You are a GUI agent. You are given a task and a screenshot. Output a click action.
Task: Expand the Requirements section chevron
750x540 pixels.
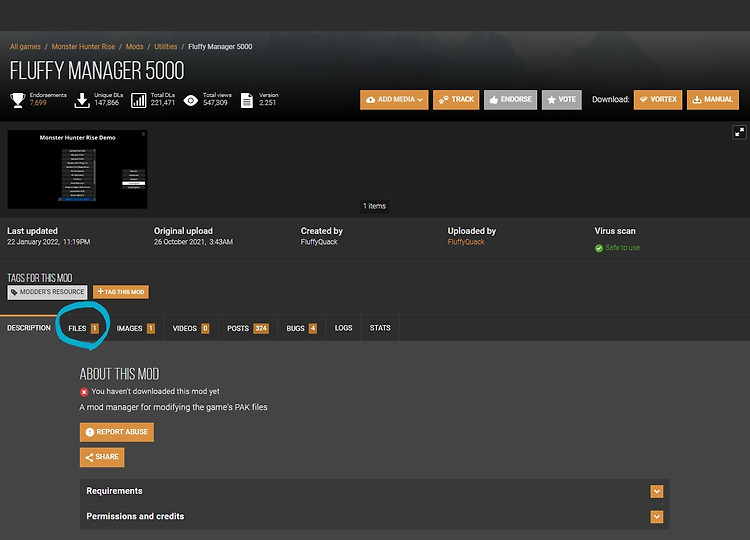pyautogui.click(x=656, y=491)
